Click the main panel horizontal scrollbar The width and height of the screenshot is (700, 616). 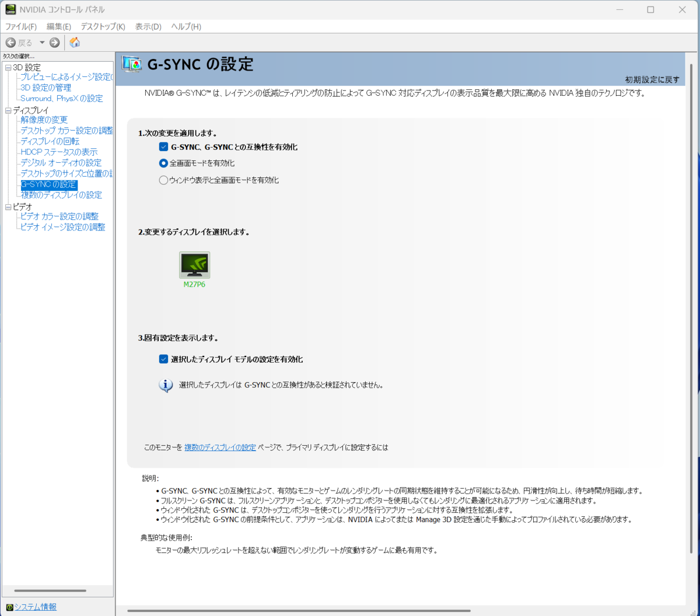299,611
